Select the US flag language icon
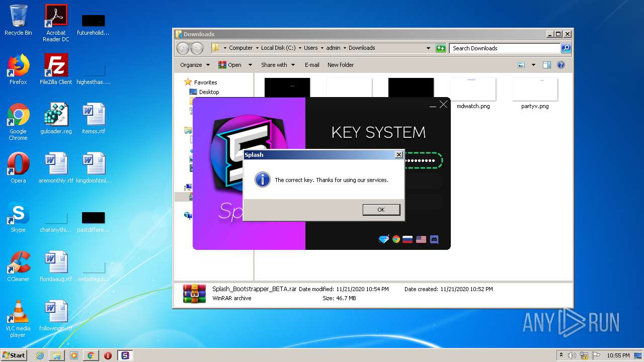 pos(421,239)
